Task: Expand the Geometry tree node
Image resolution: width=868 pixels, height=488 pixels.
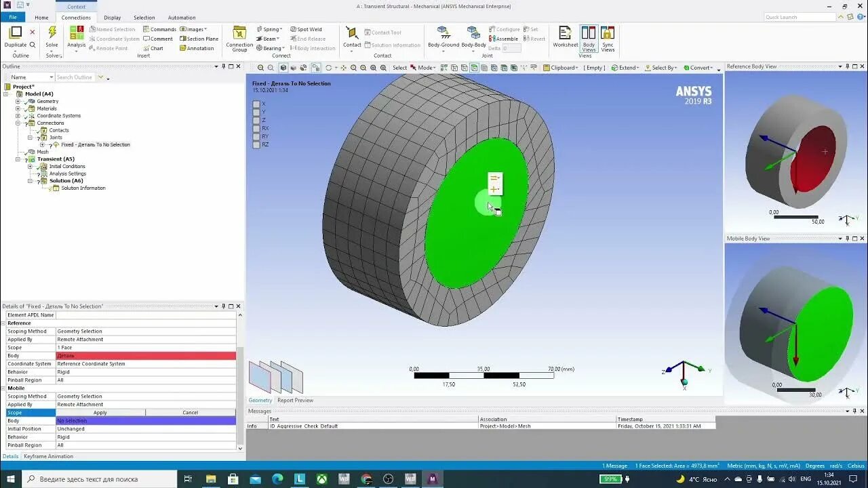Action: (18, 101)
